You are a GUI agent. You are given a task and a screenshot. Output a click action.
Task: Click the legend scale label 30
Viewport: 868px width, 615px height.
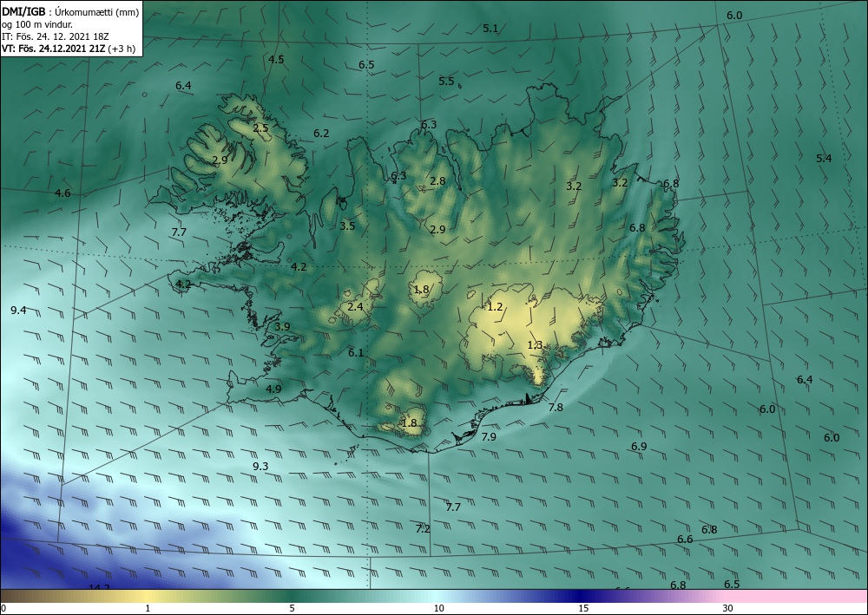pos(727,609)
